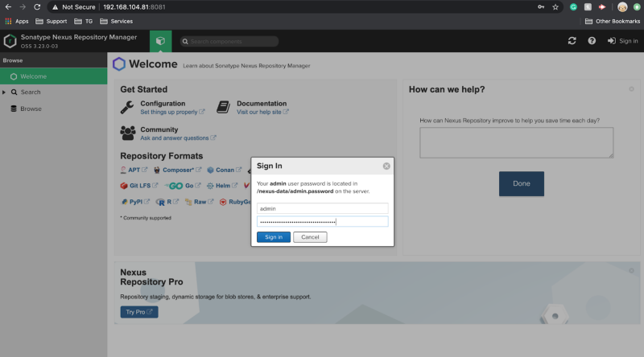Click the browser back arrow
The height and width of the screenshot is (357, 644).
coord(7,6)
